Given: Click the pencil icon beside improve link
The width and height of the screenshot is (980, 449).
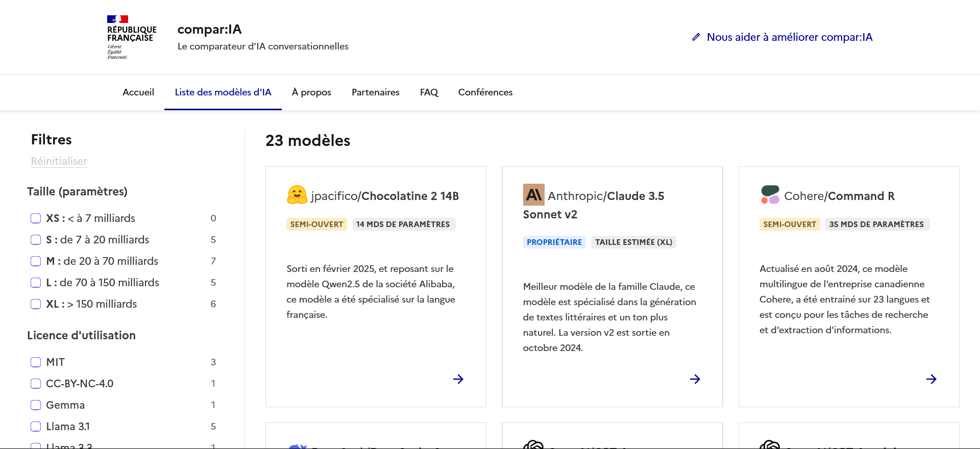Looking at the screenshot, I should pos(696,37).
